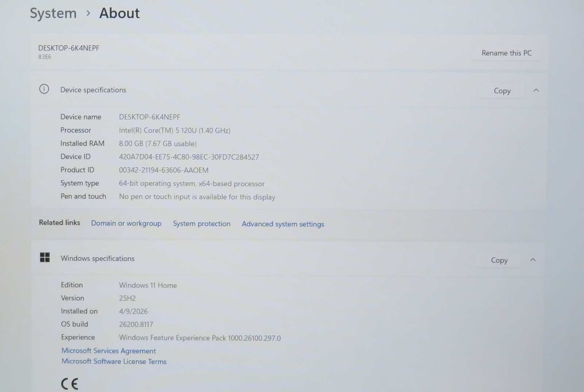Screen dimensions: 584x392
Task: Click the Processor label
Action: 76,130
